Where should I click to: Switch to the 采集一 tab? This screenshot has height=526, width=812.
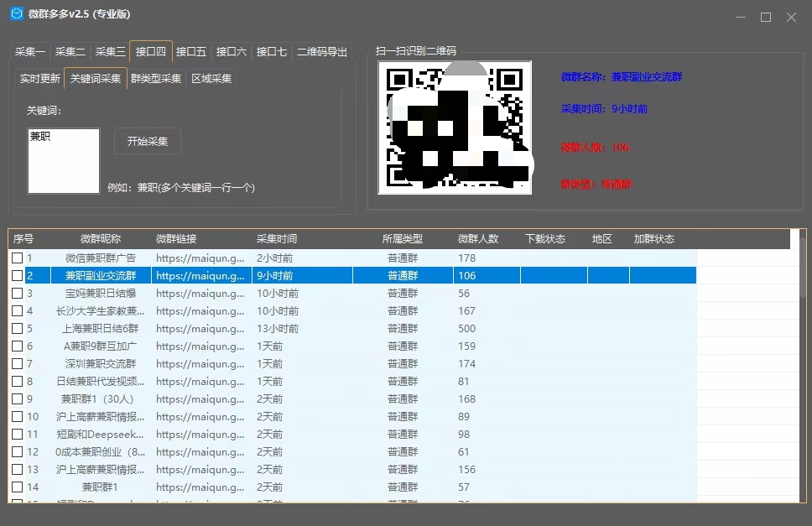30,52
